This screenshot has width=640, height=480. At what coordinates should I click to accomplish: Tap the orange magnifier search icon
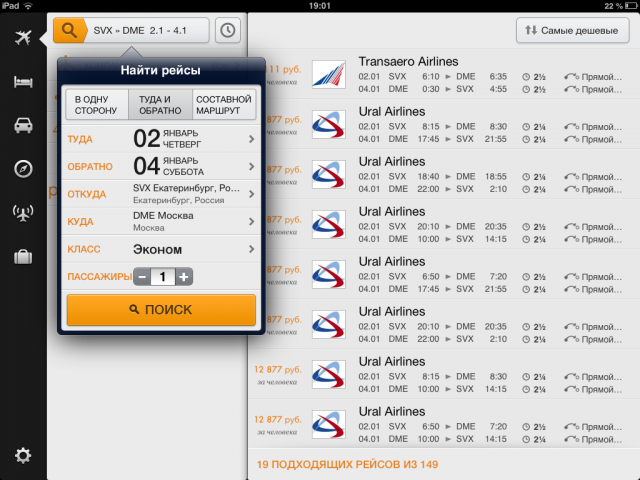tap(69, 30)
